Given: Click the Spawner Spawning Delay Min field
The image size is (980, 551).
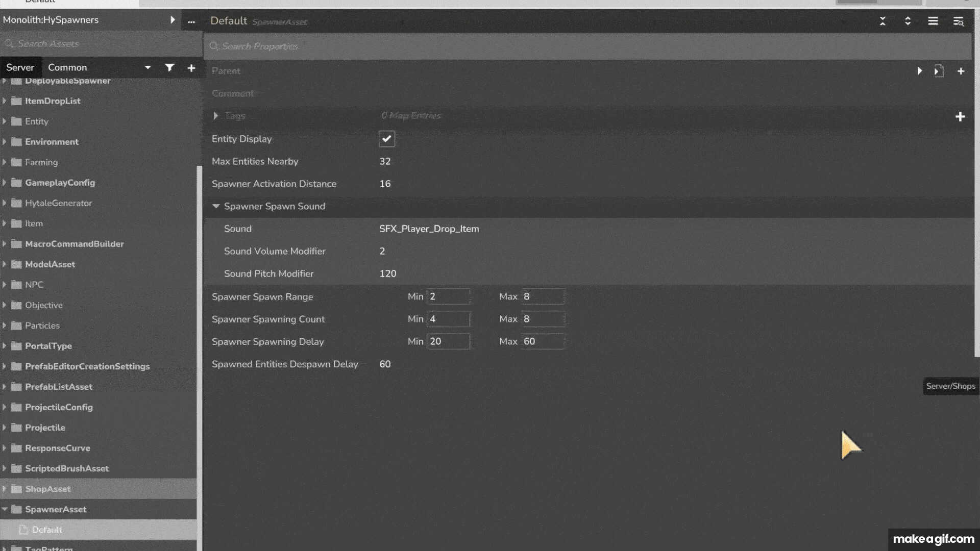Looking at the screenshot, I should [448, 341].
